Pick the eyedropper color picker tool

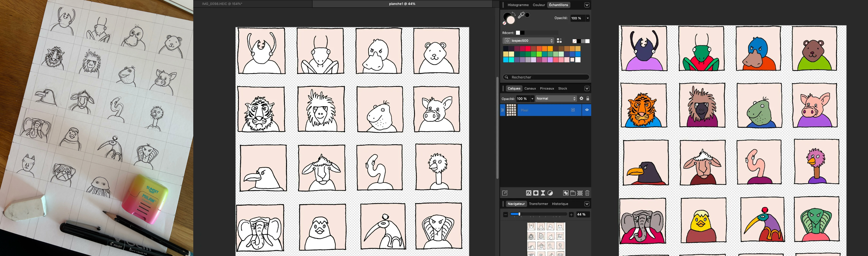(521, 15)
